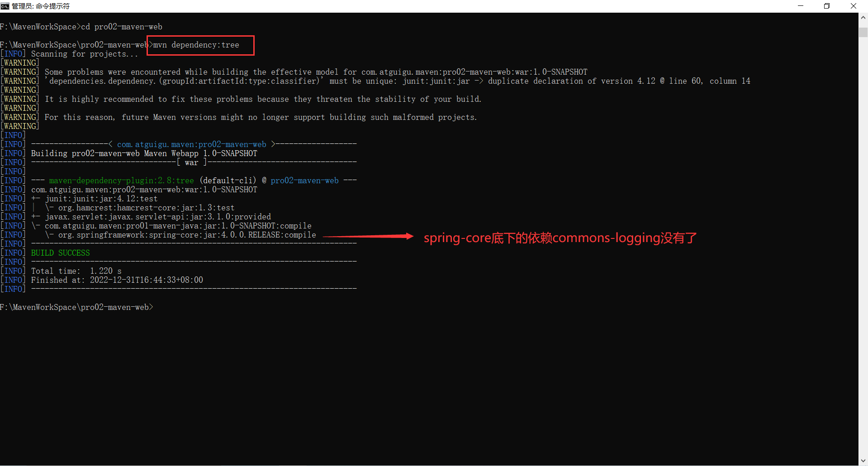868x466 pixels.
Task: Click the vertical scrollbar thumb
Action: pos(863,33)
